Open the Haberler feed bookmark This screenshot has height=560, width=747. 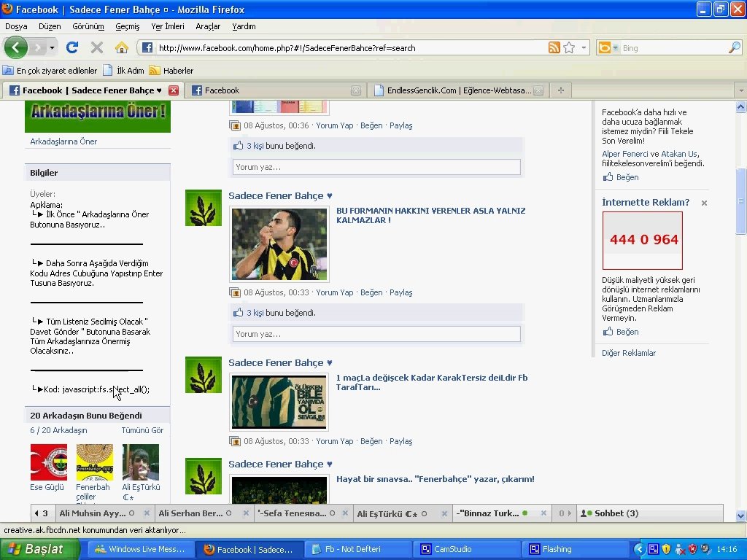pyautogui.click(x=171, y=71)
